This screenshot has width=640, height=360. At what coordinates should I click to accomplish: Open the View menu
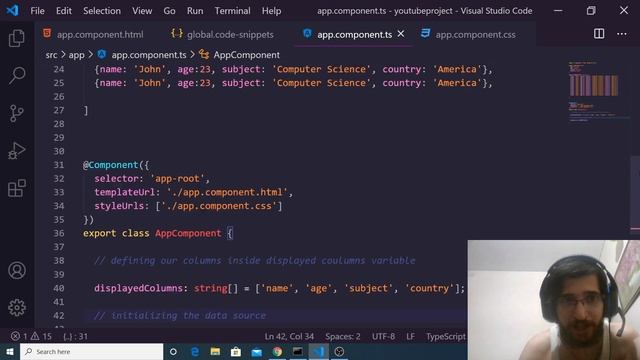pos(142,11)
